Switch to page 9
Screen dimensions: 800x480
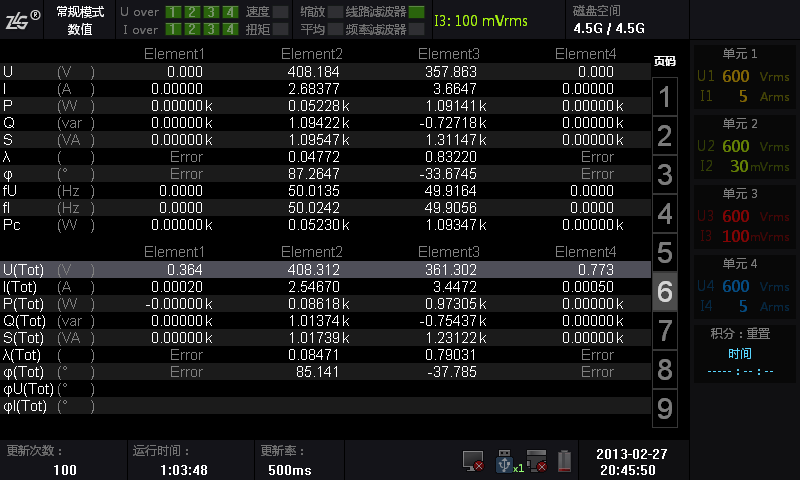[664, 408]
